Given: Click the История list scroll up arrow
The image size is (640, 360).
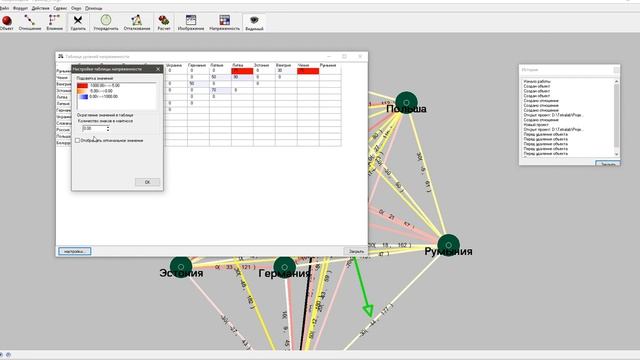Looking at the screenshot, I should click(616, 82).
